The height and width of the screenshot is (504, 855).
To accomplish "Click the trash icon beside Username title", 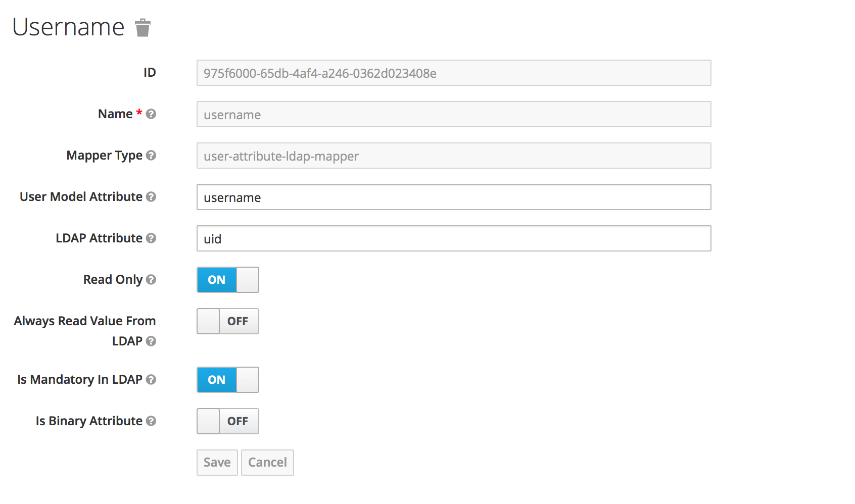I will (x=143, y=28).
